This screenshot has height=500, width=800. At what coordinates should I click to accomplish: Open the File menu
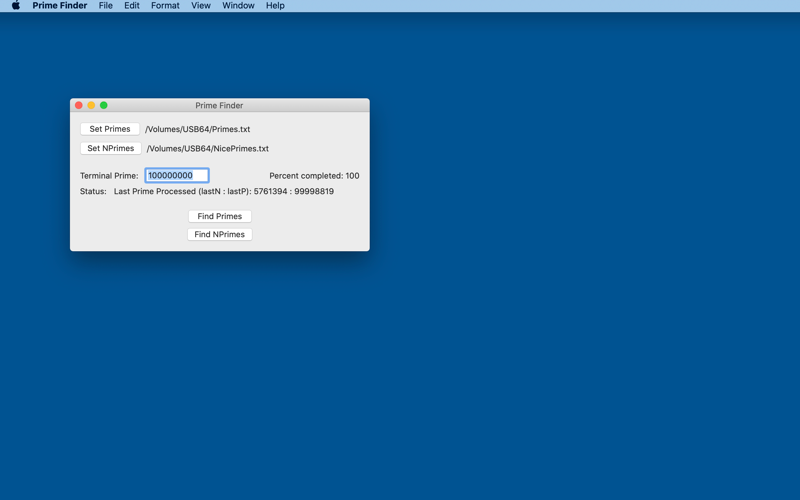point(106,6)
